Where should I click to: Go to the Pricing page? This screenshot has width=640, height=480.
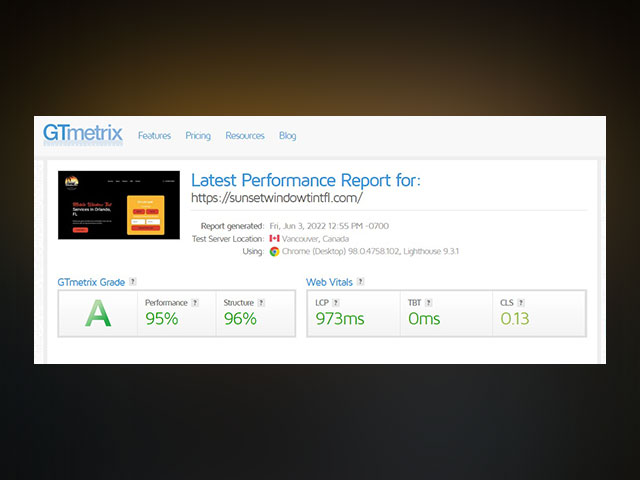click(198, 136)
